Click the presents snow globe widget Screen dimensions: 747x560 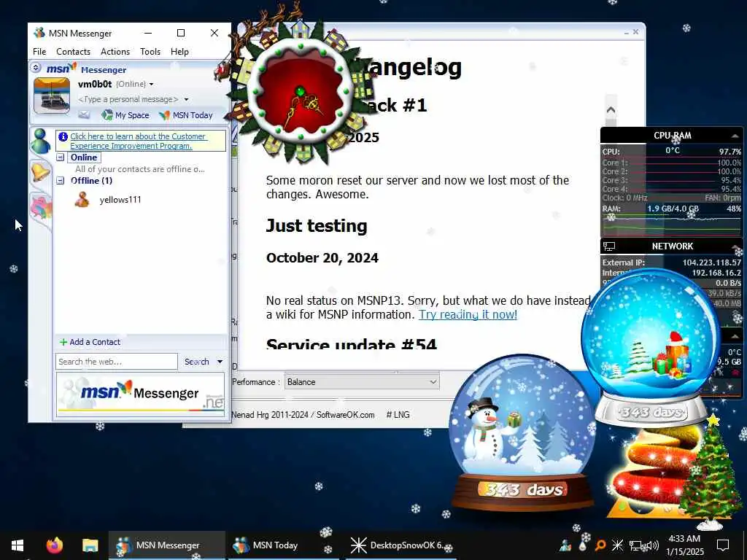(x=651, y=348)
